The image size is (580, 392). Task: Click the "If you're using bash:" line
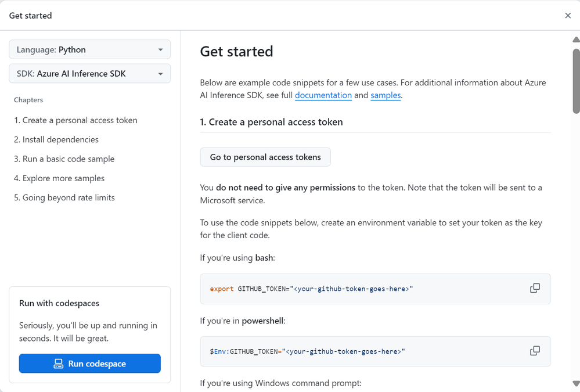pos(237,258)
